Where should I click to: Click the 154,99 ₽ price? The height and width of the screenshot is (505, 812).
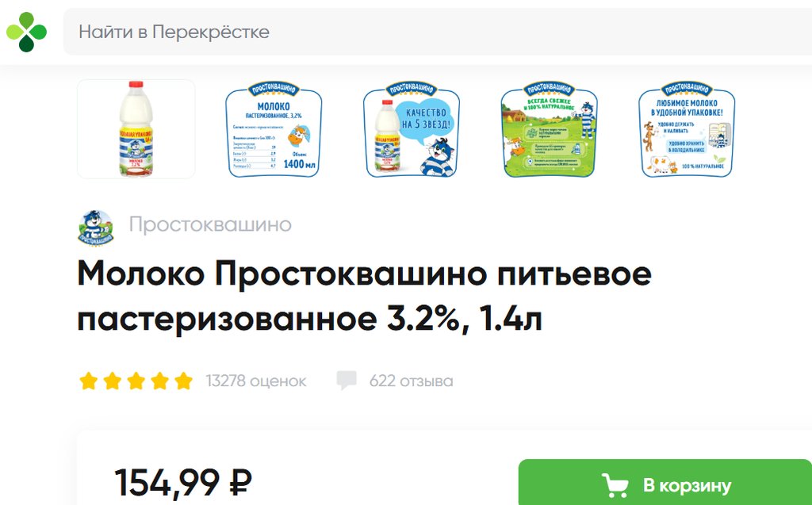tap(183, 483)
